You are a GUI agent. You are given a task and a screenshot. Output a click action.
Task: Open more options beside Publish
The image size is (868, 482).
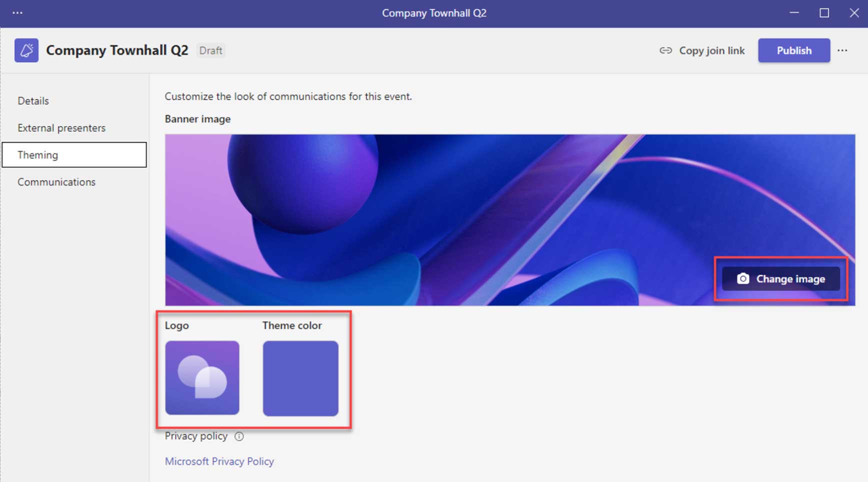tap(842, 50)
